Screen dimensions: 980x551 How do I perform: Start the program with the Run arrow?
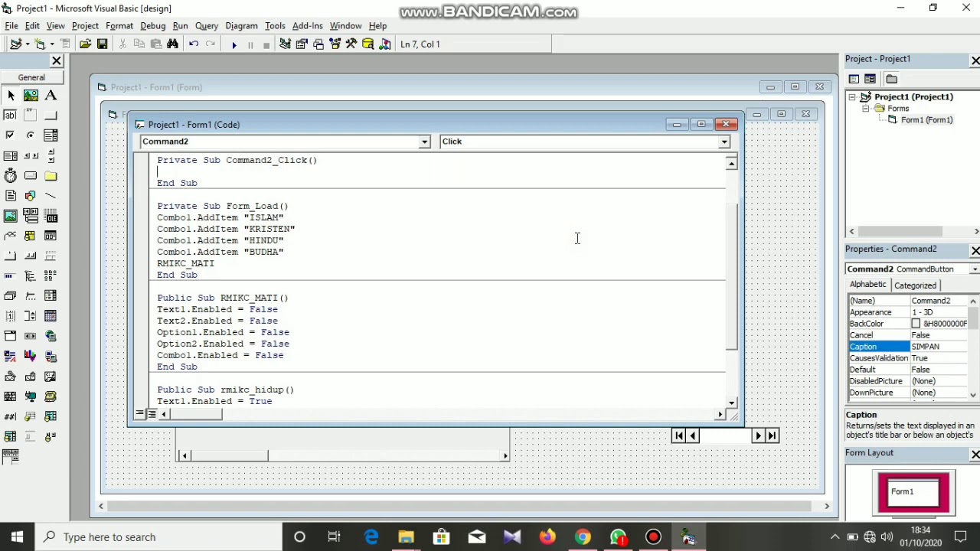coord(234,44)
